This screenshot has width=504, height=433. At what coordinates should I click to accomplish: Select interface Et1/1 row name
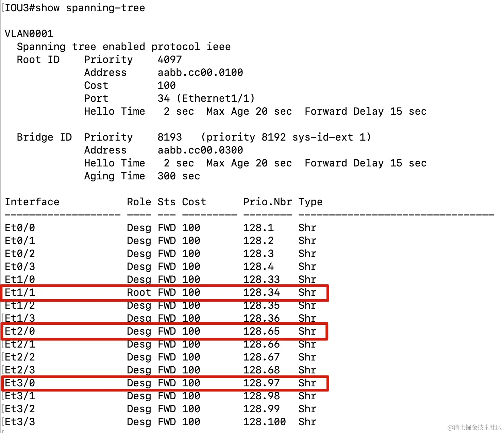point(20,292)
